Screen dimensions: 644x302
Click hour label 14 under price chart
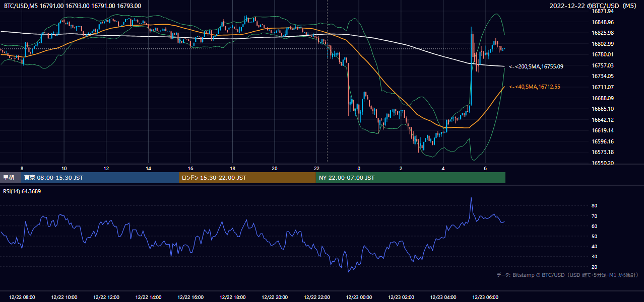tap(149, 168)
